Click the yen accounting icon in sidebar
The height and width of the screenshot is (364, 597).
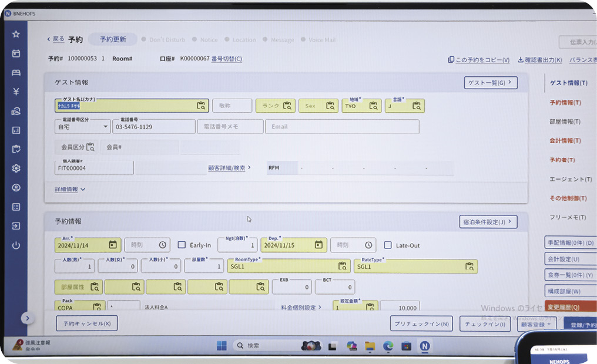click(x=16, y=92)
